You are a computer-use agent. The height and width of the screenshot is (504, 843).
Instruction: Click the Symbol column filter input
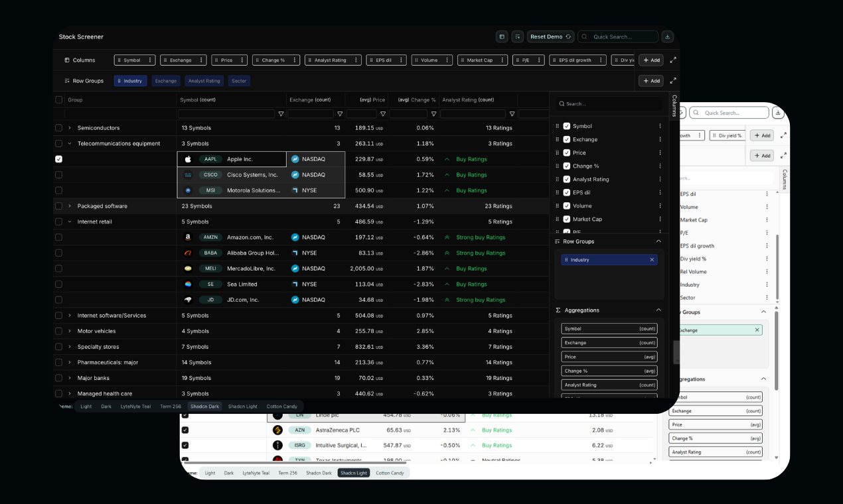(226, 114)
